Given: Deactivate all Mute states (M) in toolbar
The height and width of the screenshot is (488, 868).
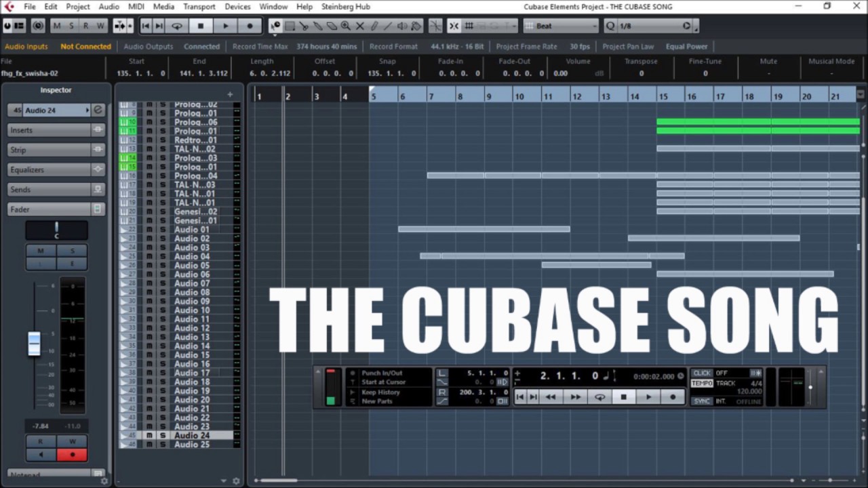Looking at the screenshot, I should pos(57,26).
